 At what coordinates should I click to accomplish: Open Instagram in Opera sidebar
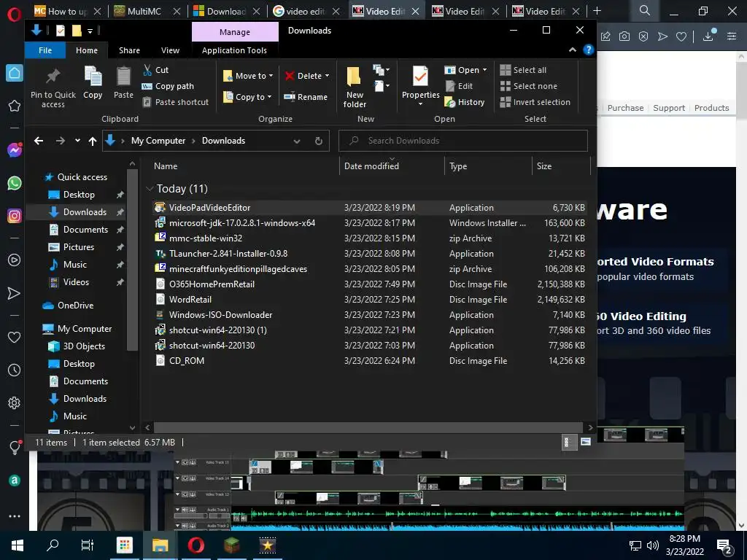[15, 216]
